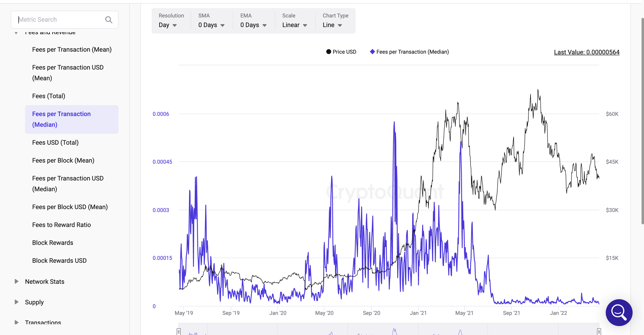This screenshot has width=644, height=335.
Task: Select Fees per Block (Mean) metric
Action: pyautogui.click(x=72, y=161)
